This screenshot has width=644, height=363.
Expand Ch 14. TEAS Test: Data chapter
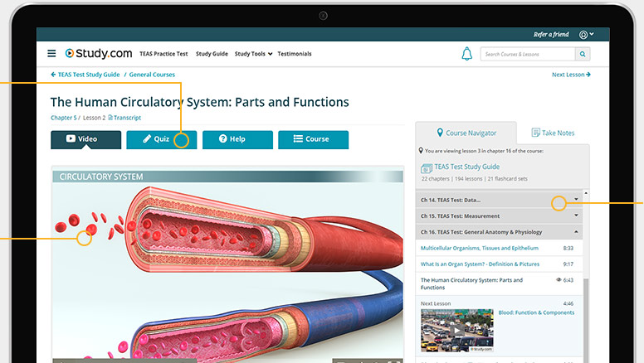coord(576,200)
